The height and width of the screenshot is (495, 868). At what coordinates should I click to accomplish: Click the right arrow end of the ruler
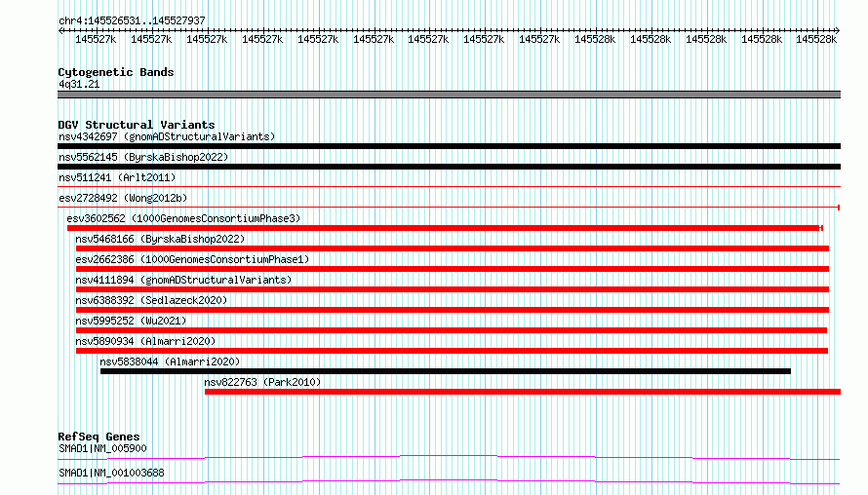point(837,30)
